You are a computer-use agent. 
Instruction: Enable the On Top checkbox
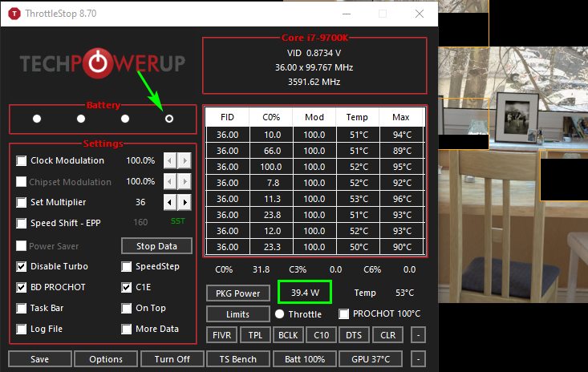click(127, 309)
